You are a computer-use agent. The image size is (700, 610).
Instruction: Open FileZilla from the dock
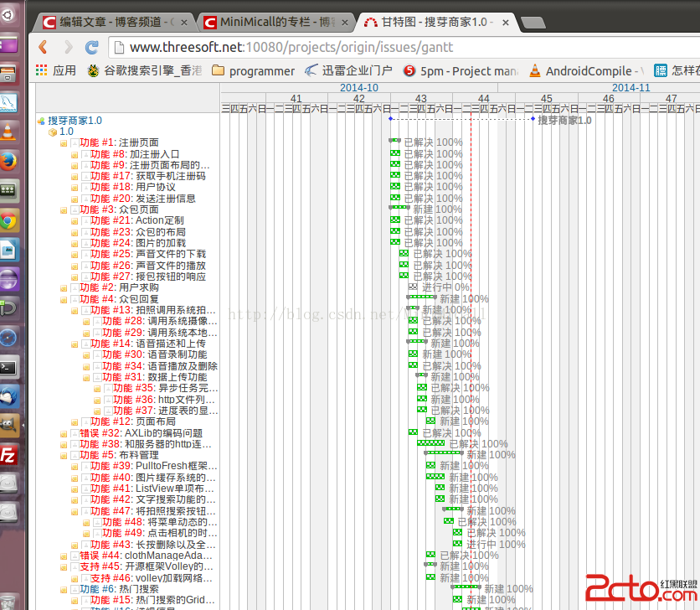pyautogui.click(x=9, y=455)
